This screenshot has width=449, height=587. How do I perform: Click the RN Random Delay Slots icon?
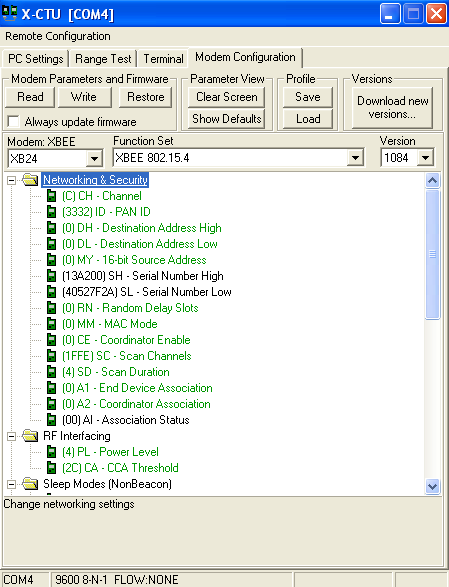51,308
